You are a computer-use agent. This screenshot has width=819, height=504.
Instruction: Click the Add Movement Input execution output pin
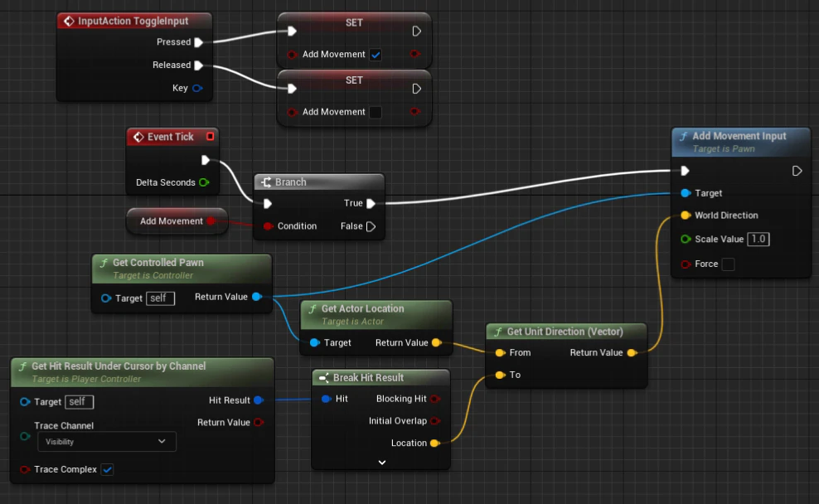797,171
